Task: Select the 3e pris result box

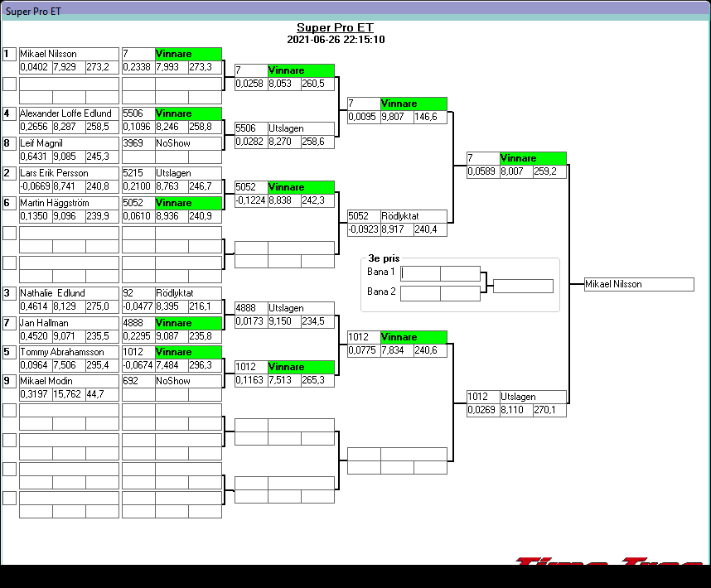Action: 523,287
